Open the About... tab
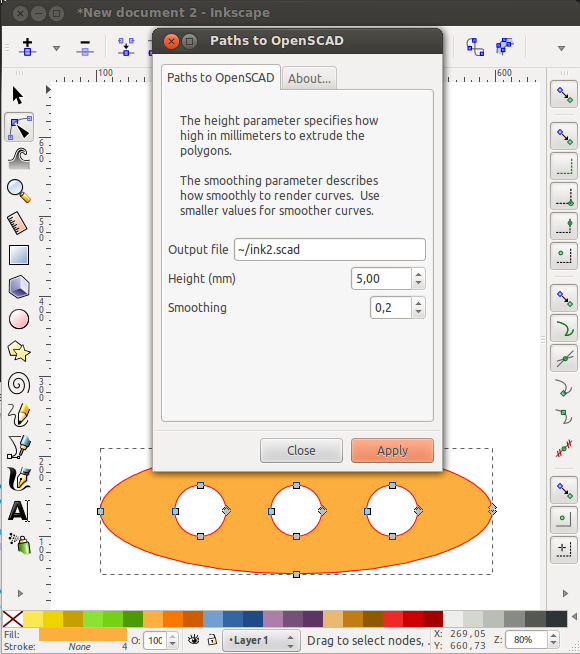The image size is (580, 654). pyautogui.click(x=309, y=78)
